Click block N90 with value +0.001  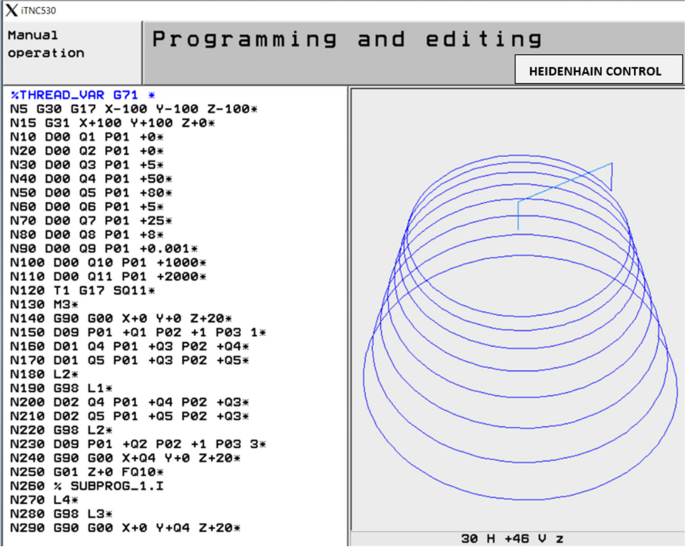(x=104, y=249)
